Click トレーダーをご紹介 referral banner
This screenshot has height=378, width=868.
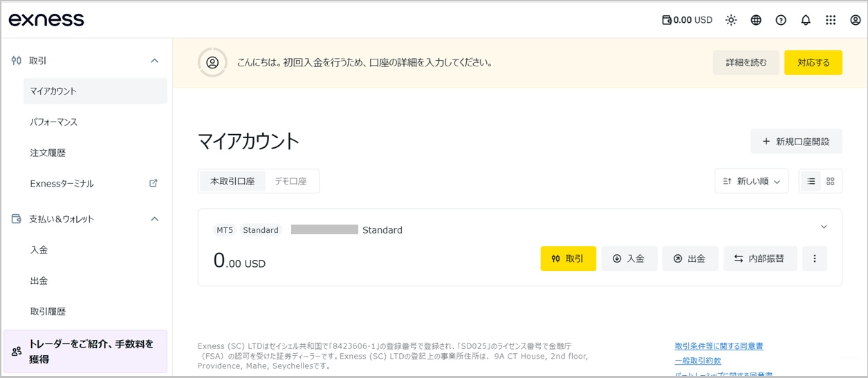(x=86, y=352)
